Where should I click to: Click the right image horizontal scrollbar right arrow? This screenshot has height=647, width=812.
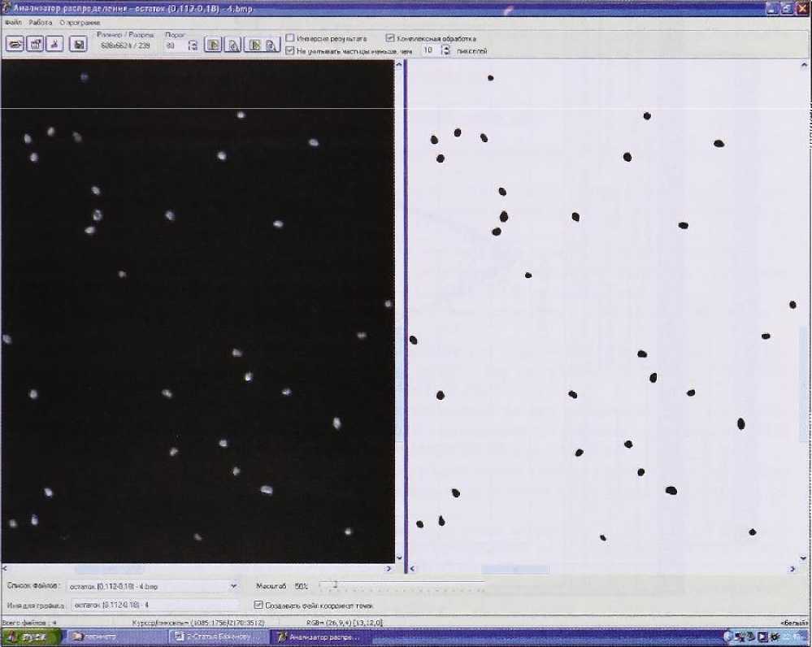click(792, 569)
